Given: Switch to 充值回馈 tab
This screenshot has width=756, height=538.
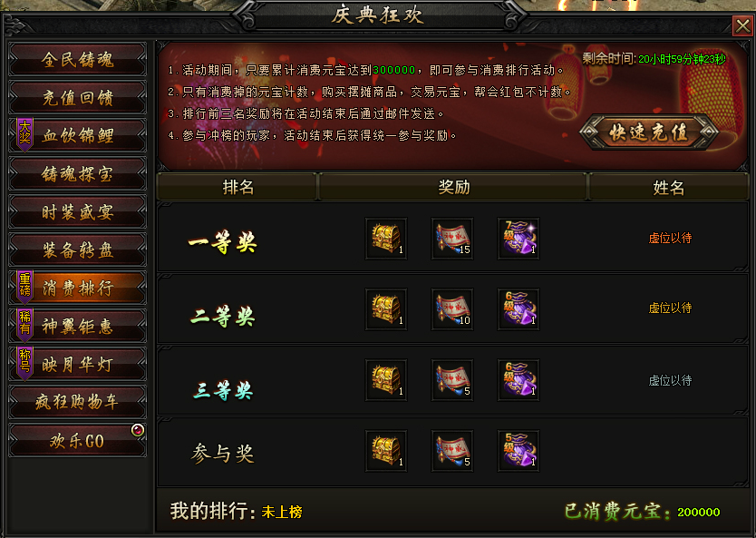Looking at the screenshot, I should tap(78, 97).
